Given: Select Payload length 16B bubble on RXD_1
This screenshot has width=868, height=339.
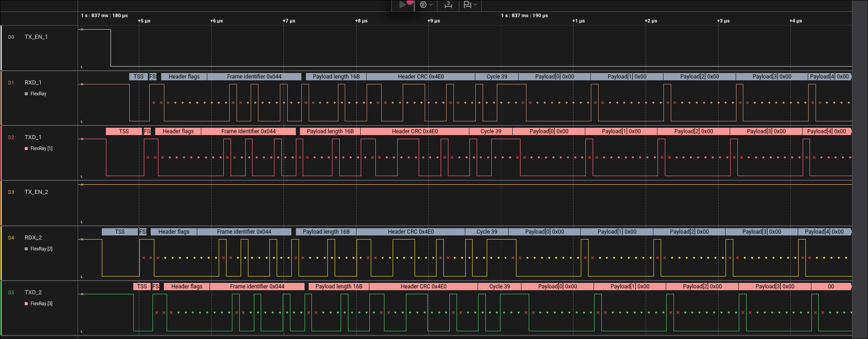Looking at the screenshot, I should [x=336, y=77].
